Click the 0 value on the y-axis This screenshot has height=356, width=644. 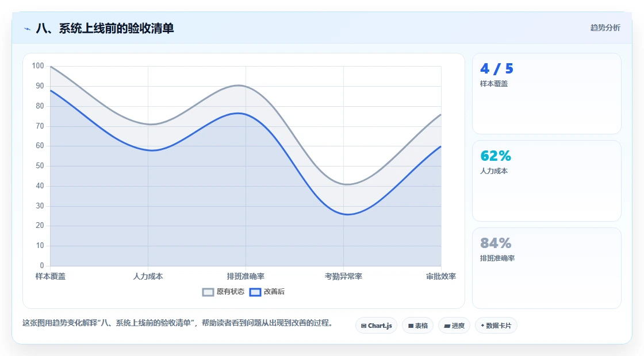click(42, 266)
